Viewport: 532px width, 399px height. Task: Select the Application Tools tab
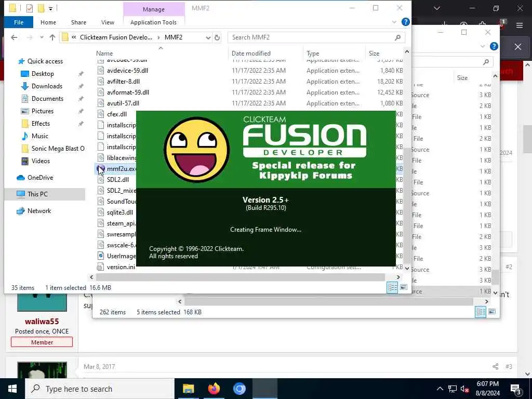(x=153, y=22)
